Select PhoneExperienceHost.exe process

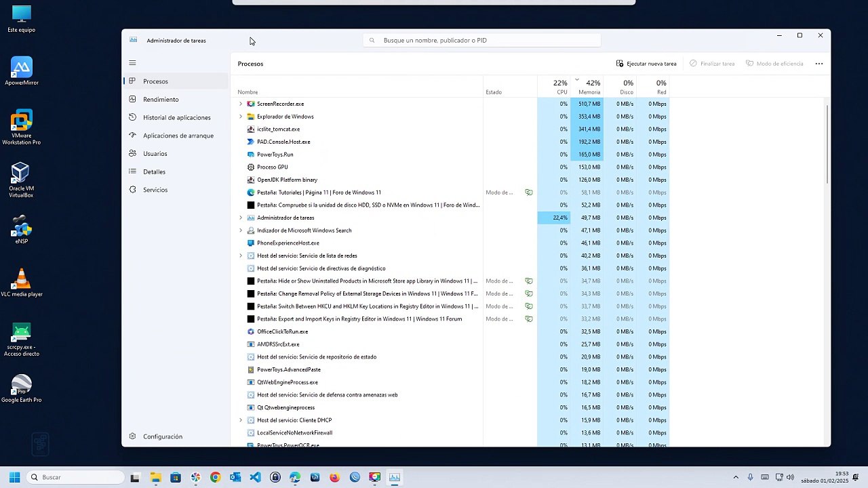pyautogui.click(x=451, y=243)
